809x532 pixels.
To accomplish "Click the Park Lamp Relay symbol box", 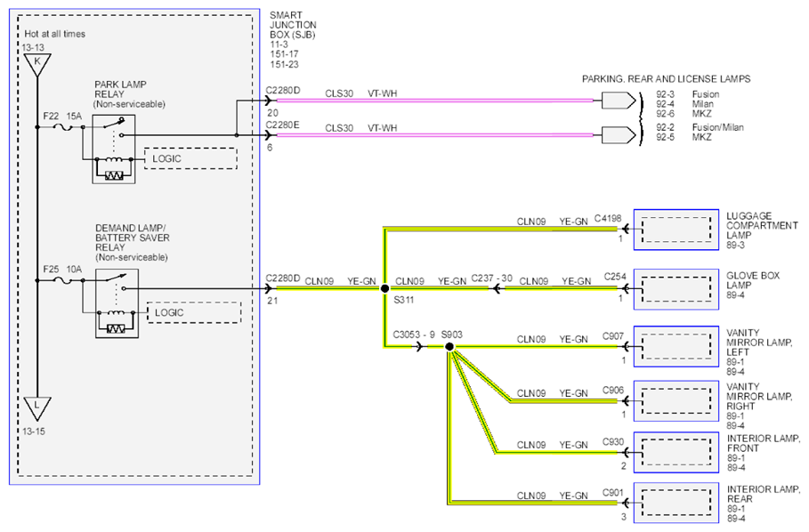I will point(114,149).
